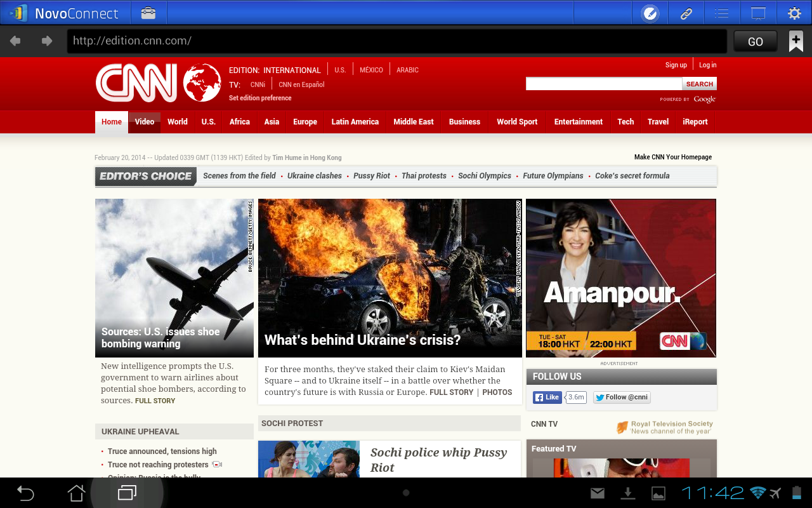This screenshot has width=812, height=508.
Task: Open the World Sport section
Action: pos(517,122)
